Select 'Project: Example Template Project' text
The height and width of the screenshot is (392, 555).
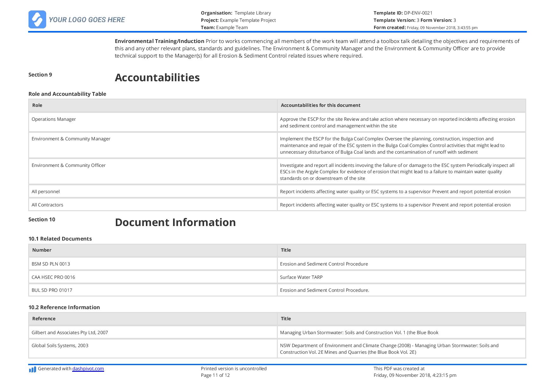[x=238, y=20]
